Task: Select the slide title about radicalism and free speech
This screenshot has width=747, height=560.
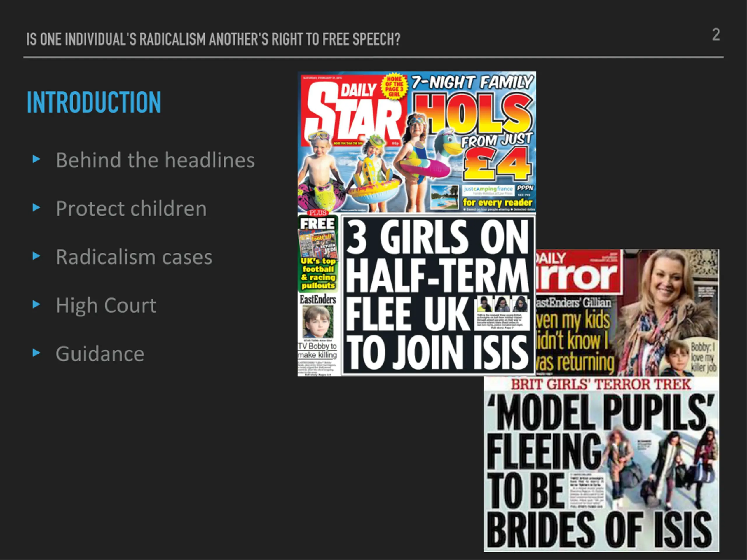Action: point(213,39)
